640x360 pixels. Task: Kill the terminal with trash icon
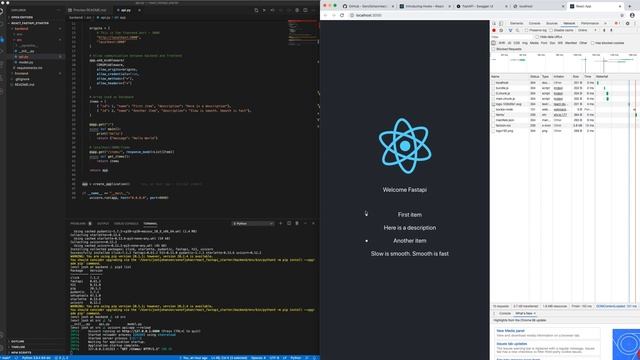[297, 223]
